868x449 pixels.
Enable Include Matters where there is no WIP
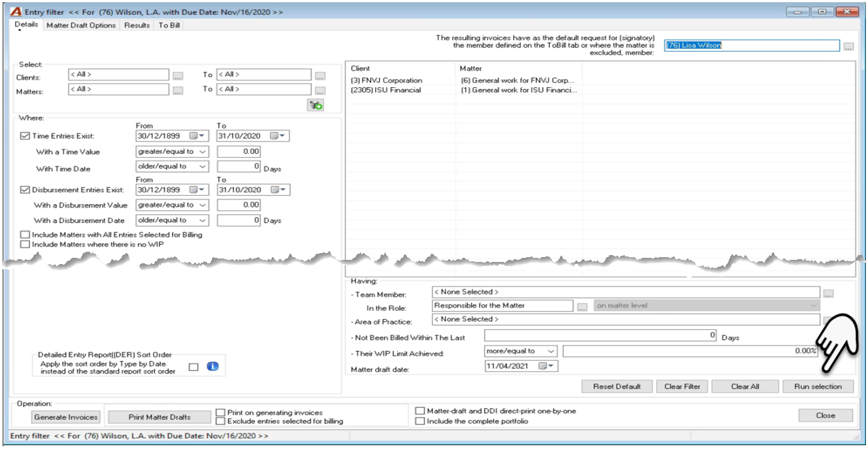(25, 244)
